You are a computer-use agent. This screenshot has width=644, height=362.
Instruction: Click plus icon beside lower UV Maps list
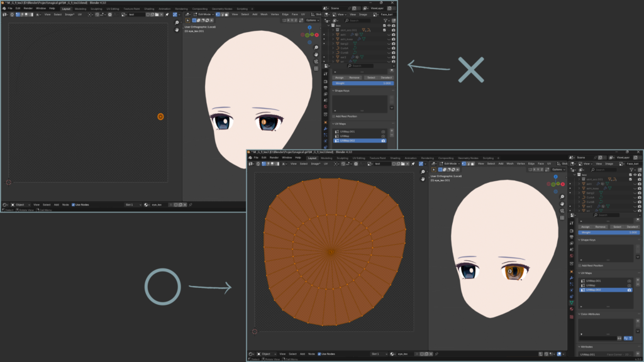636,280
